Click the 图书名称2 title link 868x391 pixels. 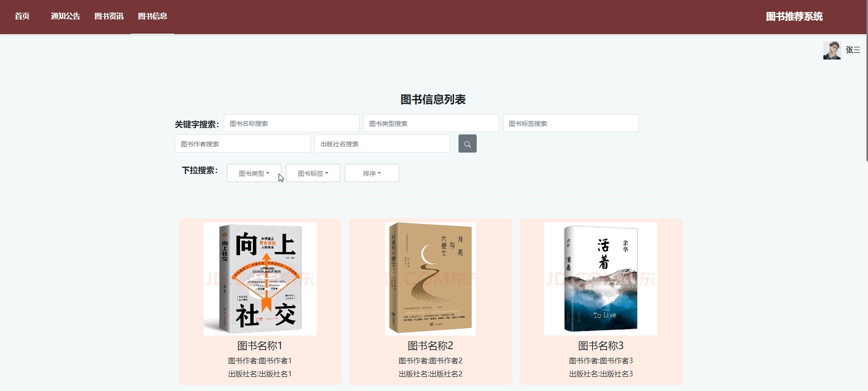pos(430,345)
